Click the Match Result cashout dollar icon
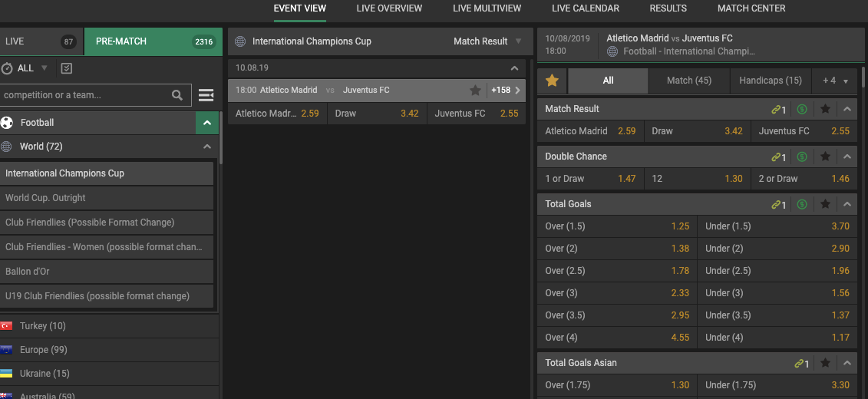This screenshot has height=399, width=868. pyautogui.click(x=802, y=110)
